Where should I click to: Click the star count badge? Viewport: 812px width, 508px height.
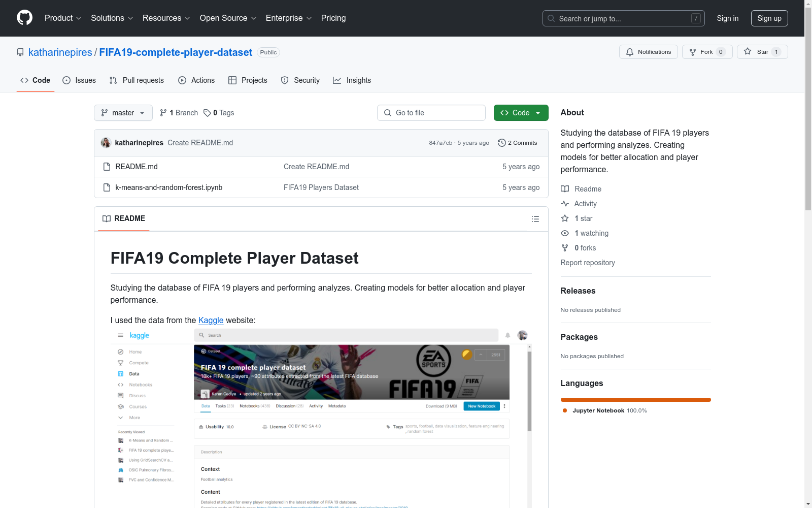point(776,52)
